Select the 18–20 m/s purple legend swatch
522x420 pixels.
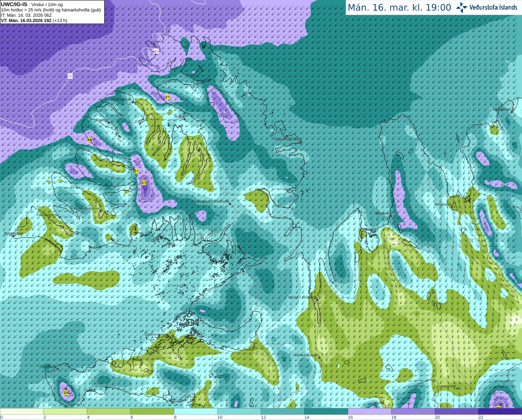[x=413, y=411]
